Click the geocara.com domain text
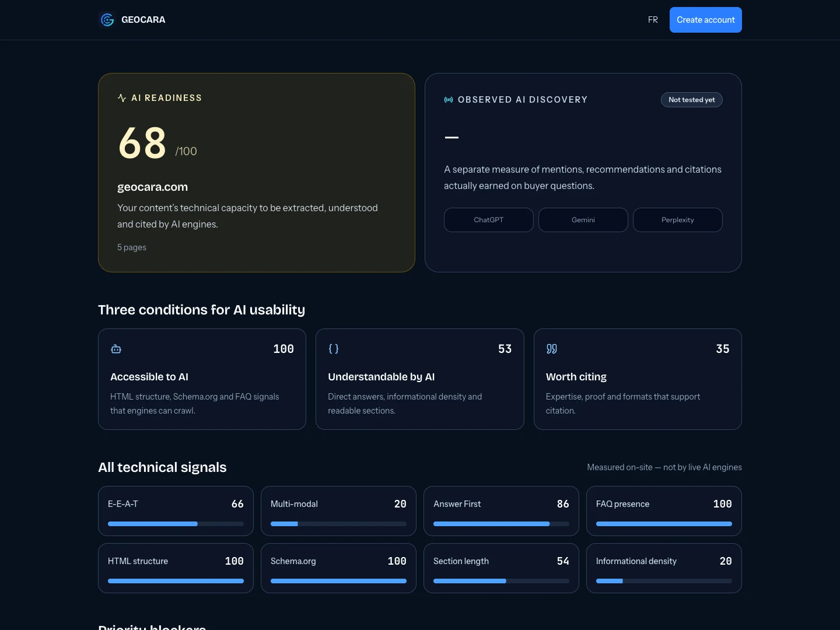Screen dimensions: 840x630 click(153, 187)
